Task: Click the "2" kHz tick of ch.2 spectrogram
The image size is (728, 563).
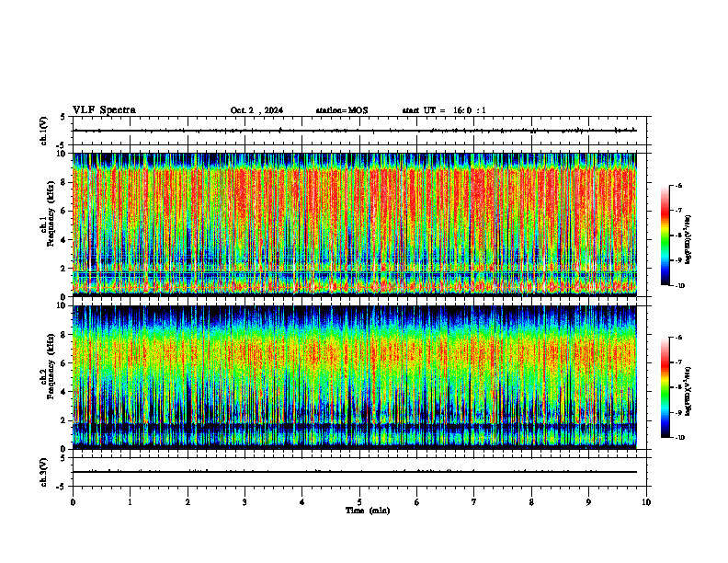Action: tap(64, 420)
